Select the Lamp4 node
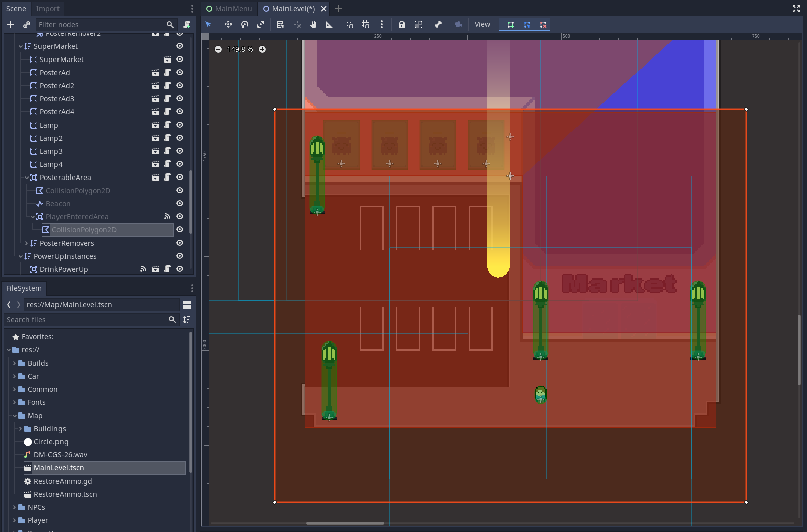The width and height of the screenshot is (807, 532). point(51,164)
